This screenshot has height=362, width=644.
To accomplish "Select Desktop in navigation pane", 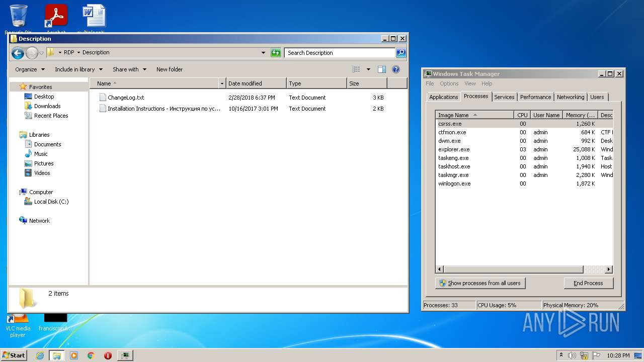I will point(44,97).
